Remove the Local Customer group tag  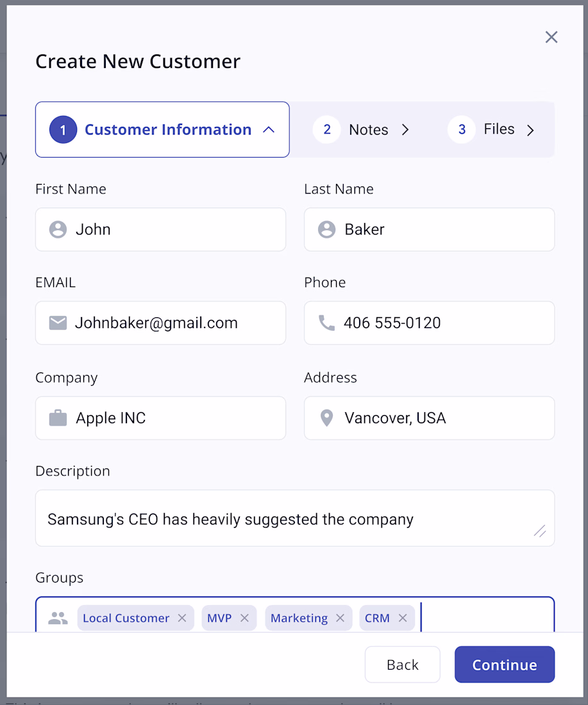click(x=182, y=618)
